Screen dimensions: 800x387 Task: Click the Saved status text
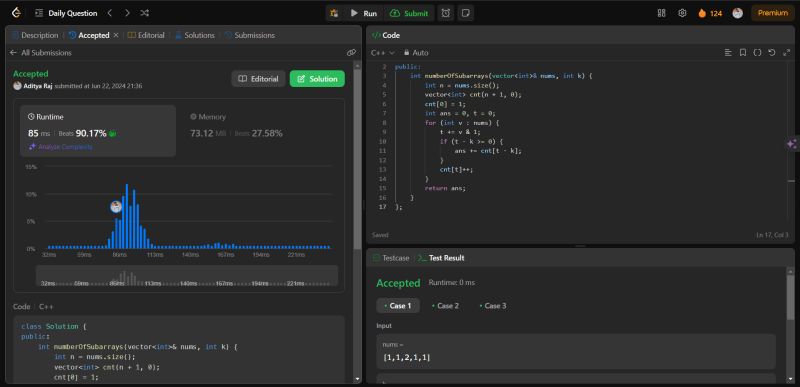click(x=380, y=235)
